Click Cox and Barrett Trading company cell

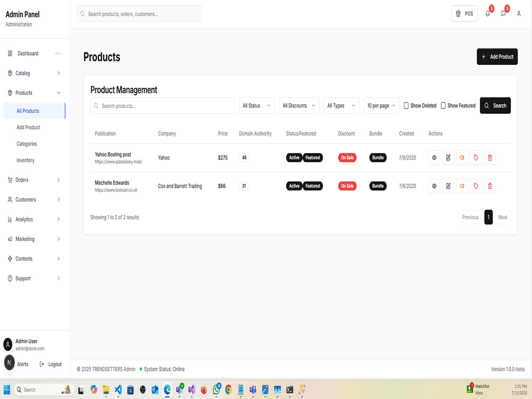pyautogui.click(x=180, y=186)
